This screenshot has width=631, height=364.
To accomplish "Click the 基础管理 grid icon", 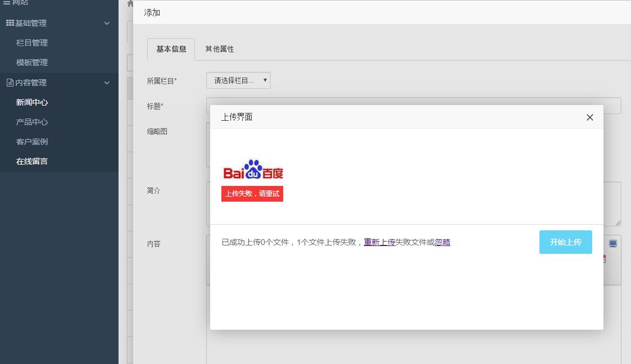I will tap(10, 23).
